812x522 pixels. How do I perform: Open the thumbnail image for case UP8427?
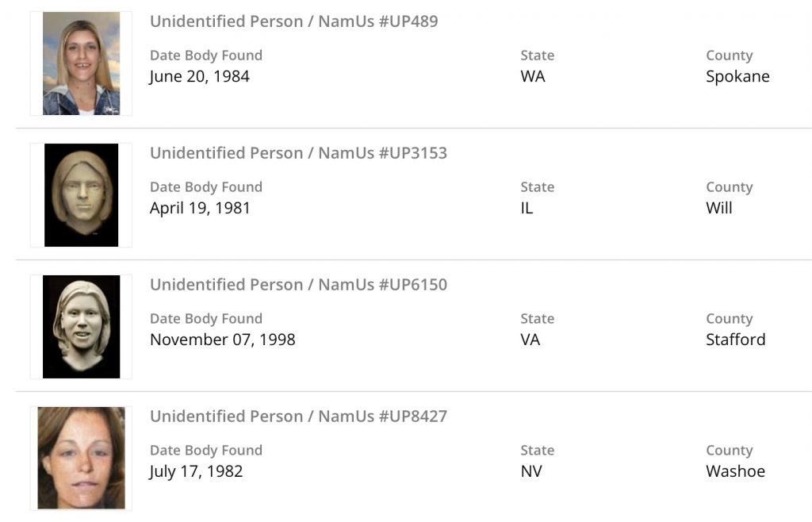point(81,458)
